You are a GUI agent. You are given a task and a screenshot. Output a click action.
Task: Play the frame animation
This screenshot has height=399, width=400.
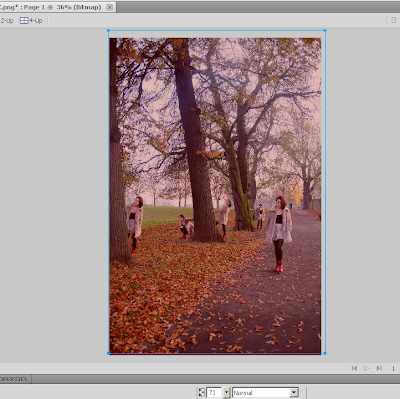[367, 368]
